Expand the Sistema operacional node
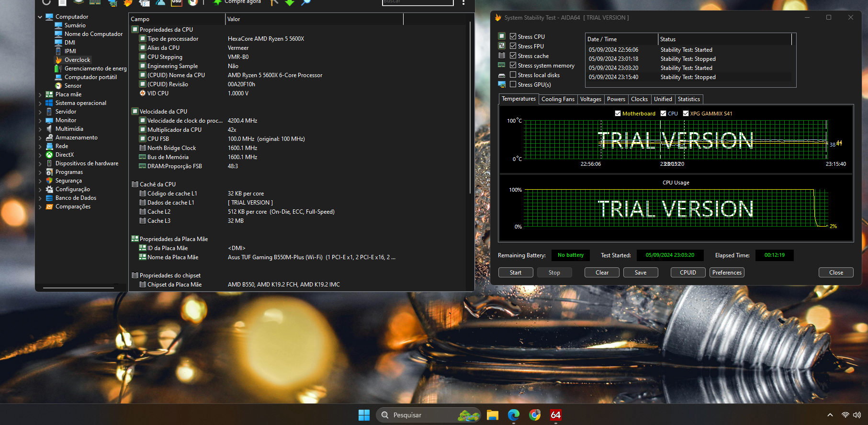Screen dimensions: 868x425 coord(40,103)
